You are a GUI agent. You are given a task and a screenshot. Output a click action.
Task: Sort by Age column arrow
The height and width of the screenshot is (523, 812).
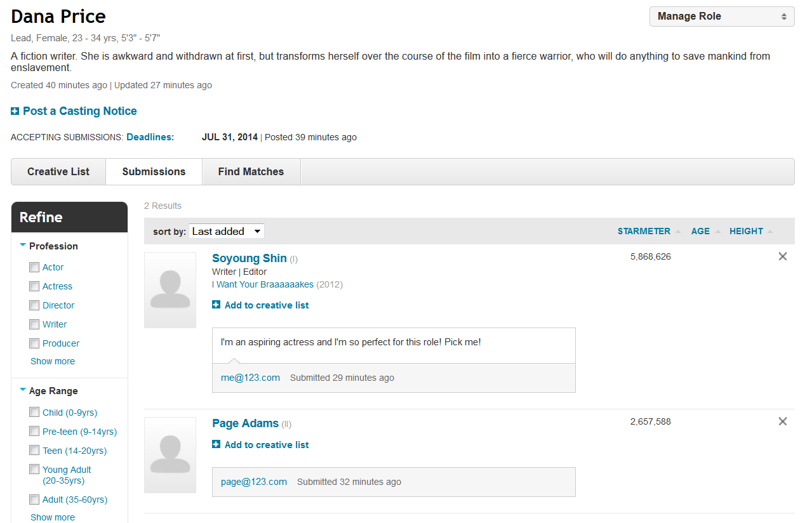718,232
